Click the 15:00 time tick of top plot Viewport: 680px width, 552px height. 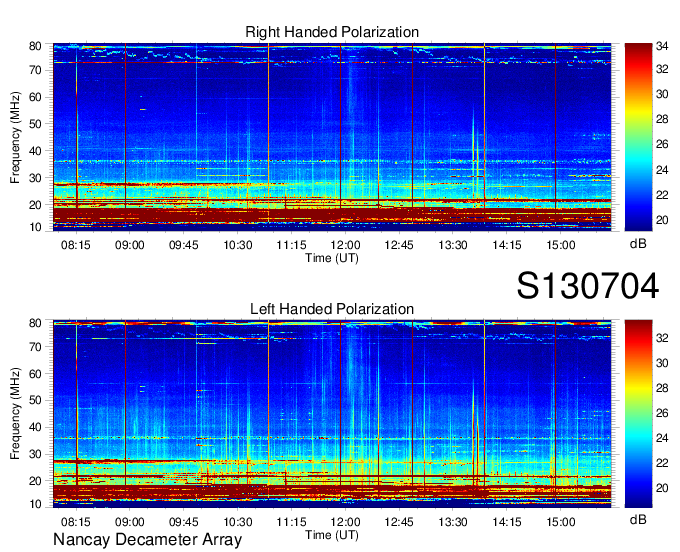pyautogui.click(x=560, y=245)
